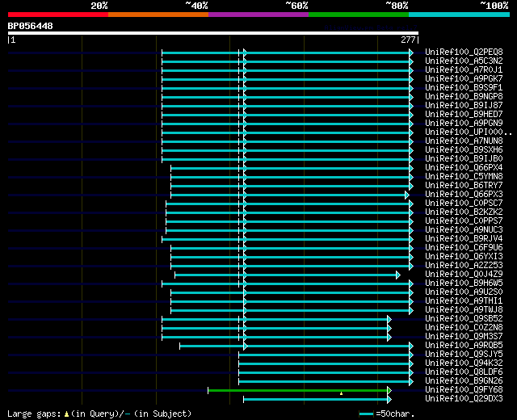Screen dimensions: 517x420
Task: Click the UniRef100_Q9SJY5 label
Action: coord(464,355)
